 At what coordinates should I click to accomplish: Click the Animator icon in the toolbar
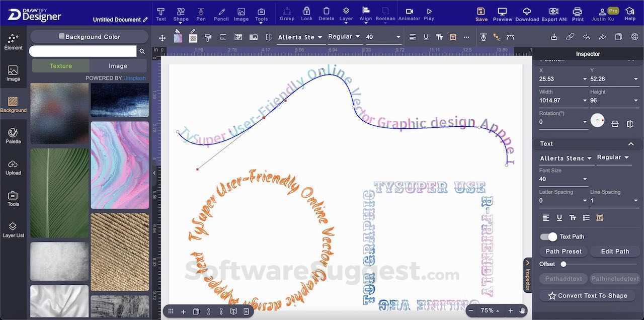(x=409, y=13)
